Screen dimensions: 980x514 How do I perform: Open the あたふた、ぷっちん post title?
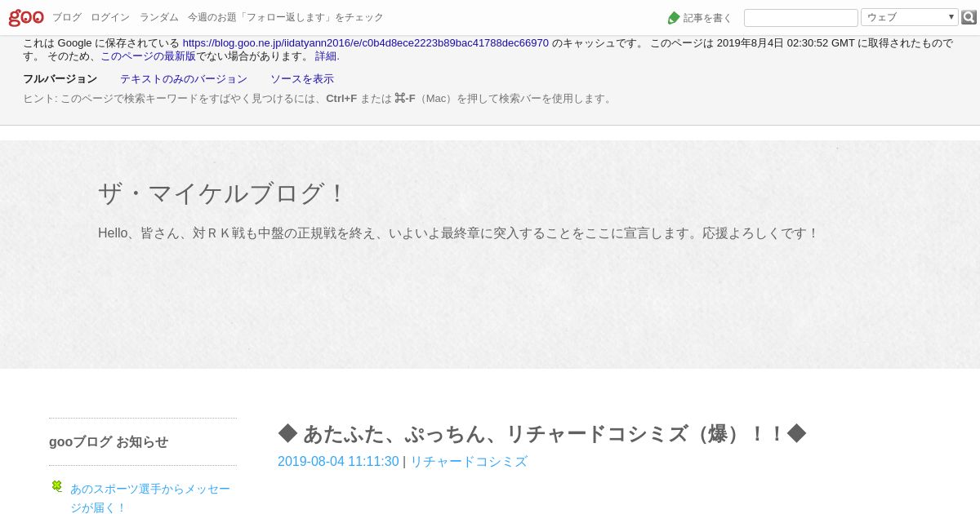pos(542,433)
